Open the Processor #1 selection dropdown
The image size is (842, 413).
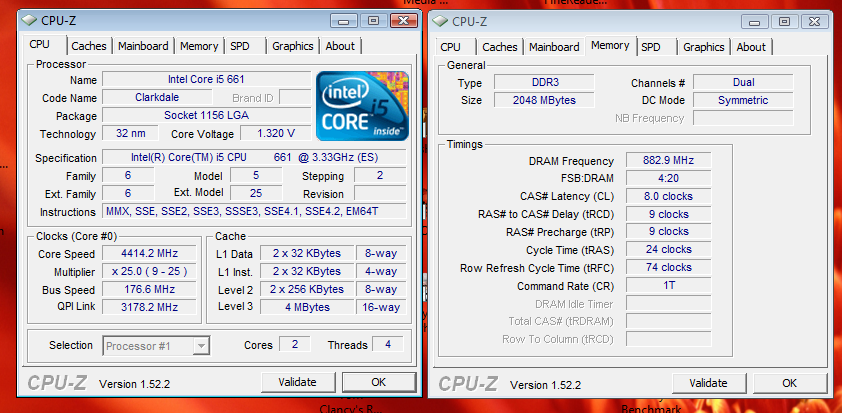156,346
